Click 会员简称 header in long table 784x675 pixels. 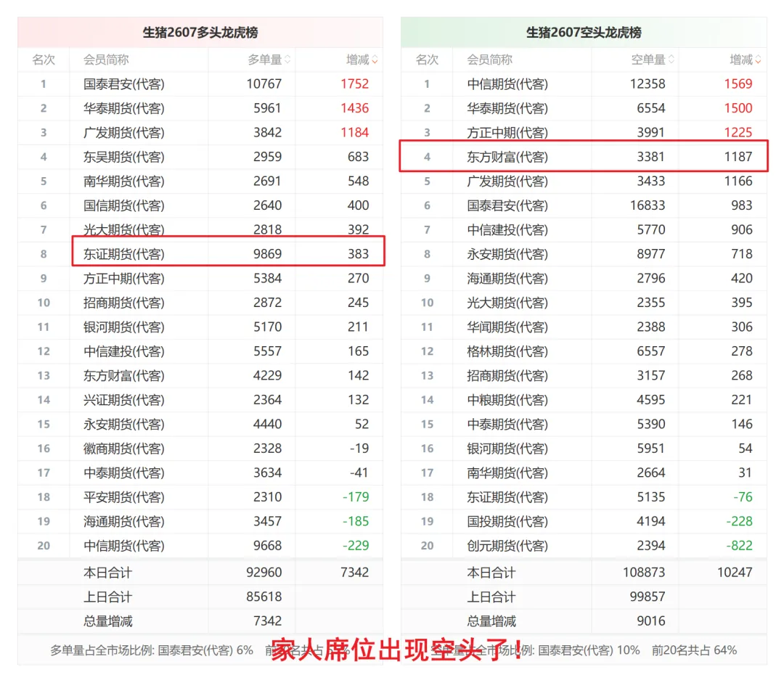[106, 60]
